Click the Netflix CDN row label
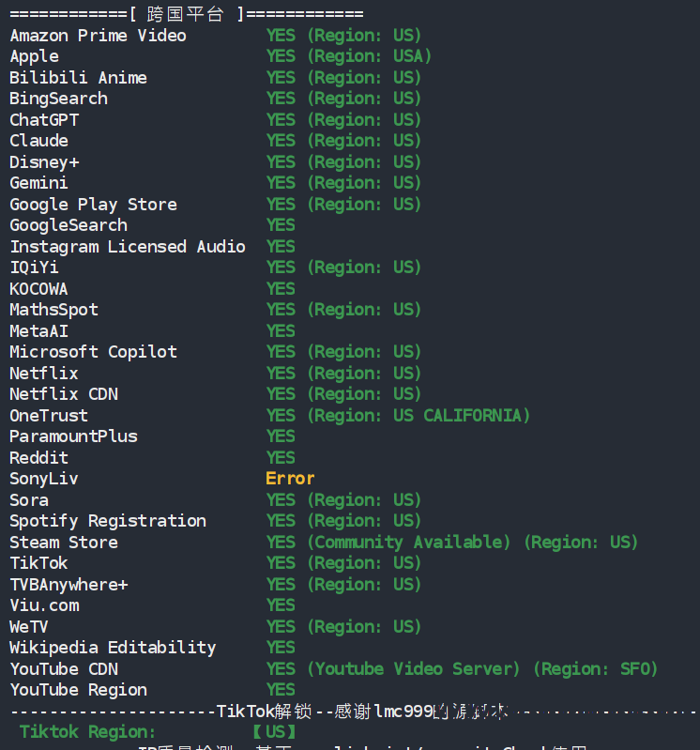Image resolution: width=700 pixels, height=750 pixels. click(64, 394)
